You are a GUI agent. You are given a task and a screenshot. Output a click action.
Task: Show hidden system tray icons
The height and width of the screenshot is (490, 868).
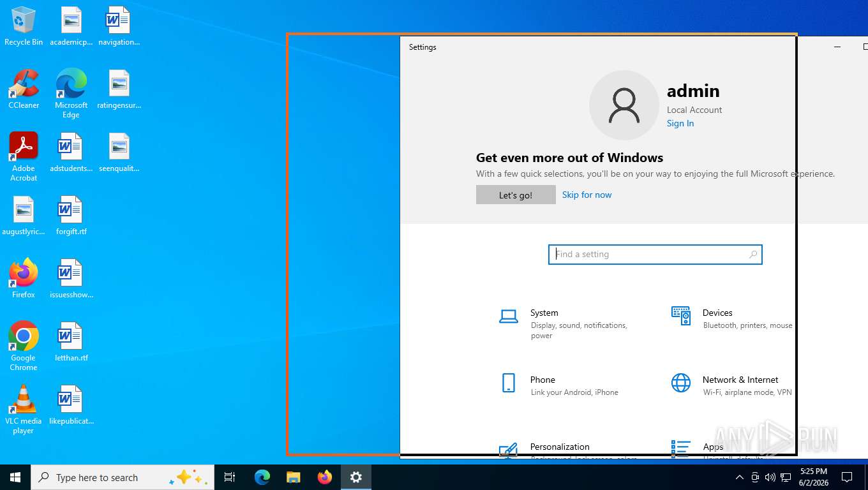pos(739,477)
